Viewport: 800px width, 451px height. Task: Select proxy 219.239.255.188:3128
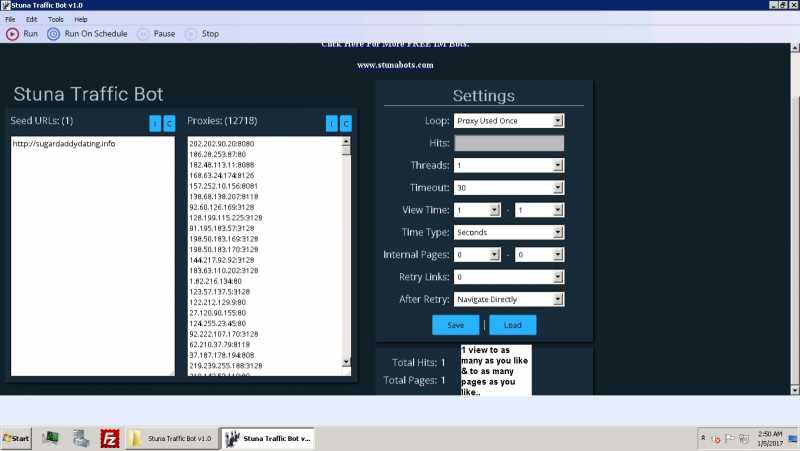coord(226,366)
